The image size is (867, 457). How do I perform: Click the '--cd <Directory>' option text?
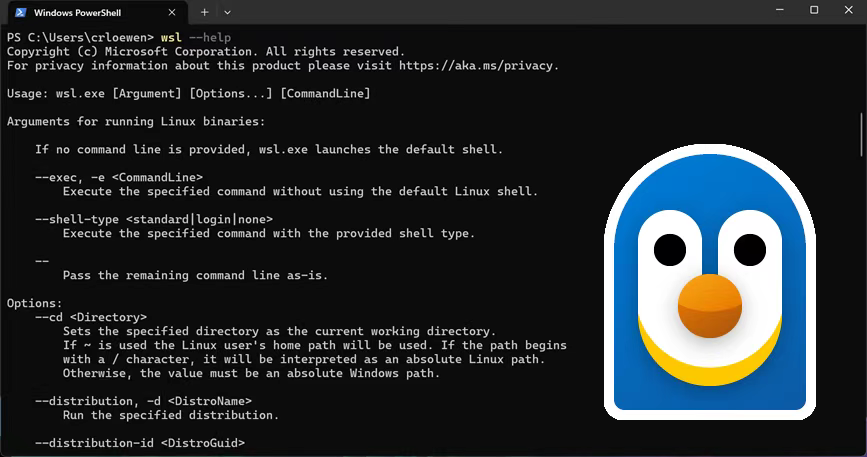tap(91, 317)
